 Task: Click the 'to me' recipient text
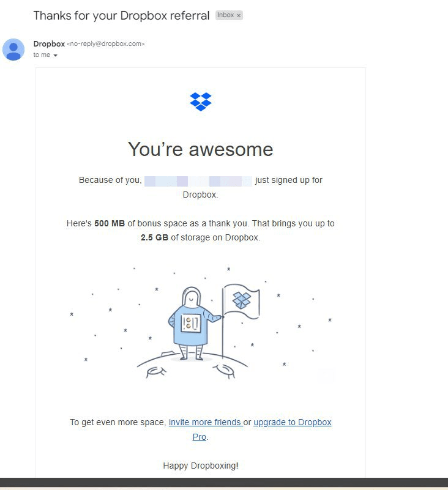click(x=42, y=54)
